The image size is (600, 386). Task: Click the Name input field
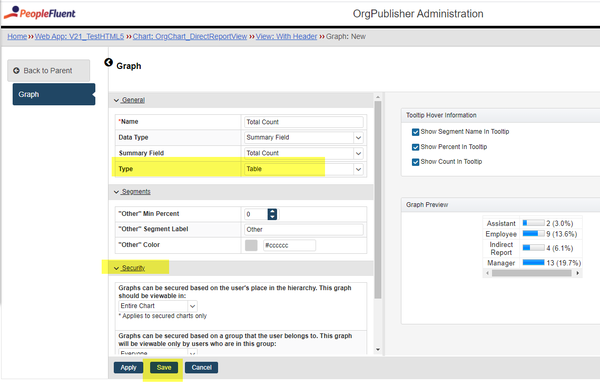(x=303, y=122)
